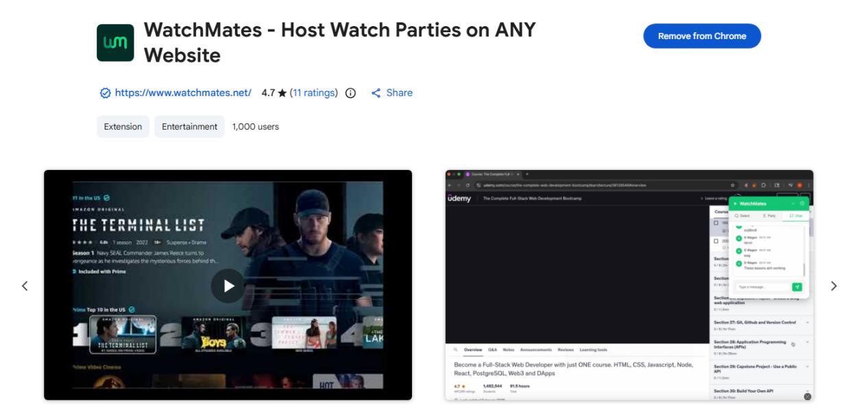Go to previous screenshot with left arrow
868x410 pixels.
(25, 286)
